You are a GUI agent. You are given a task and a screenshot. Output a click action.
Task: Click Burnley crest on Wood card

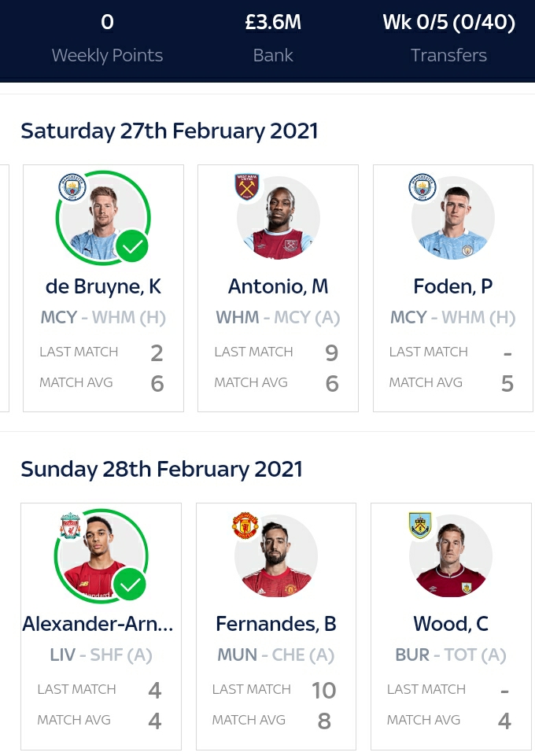click(421, 526)
